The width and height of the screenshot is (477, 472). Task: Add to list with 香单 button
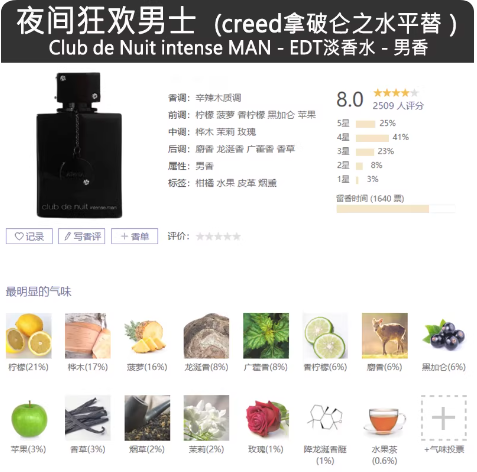tap(134, 236)
